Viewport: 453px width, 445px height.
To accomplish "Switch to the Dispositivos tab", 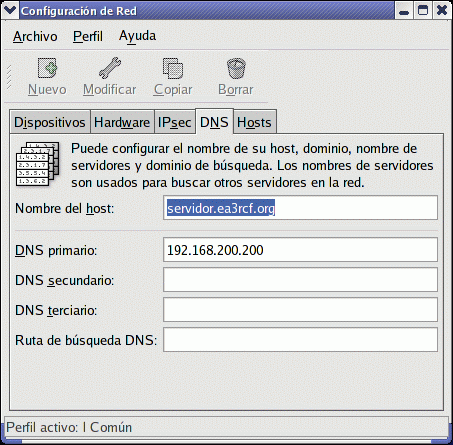I will click(x=50, y=122).
